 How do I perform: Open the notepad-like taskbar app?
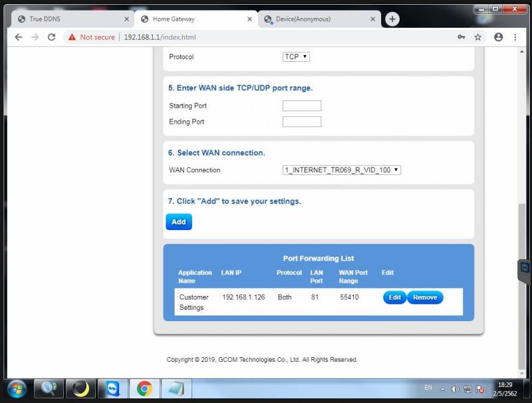coord(176,389)
